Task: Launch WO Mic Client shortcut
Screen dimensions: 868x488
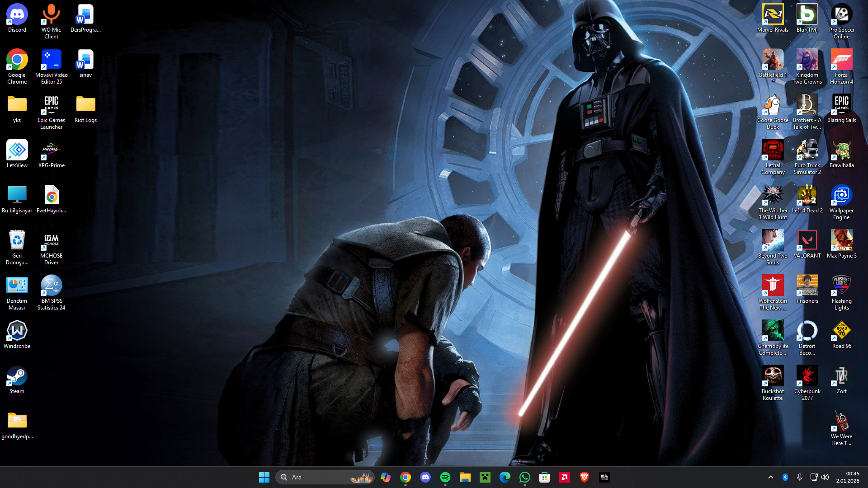Action: pyautogui.click(x=51, y=21)
